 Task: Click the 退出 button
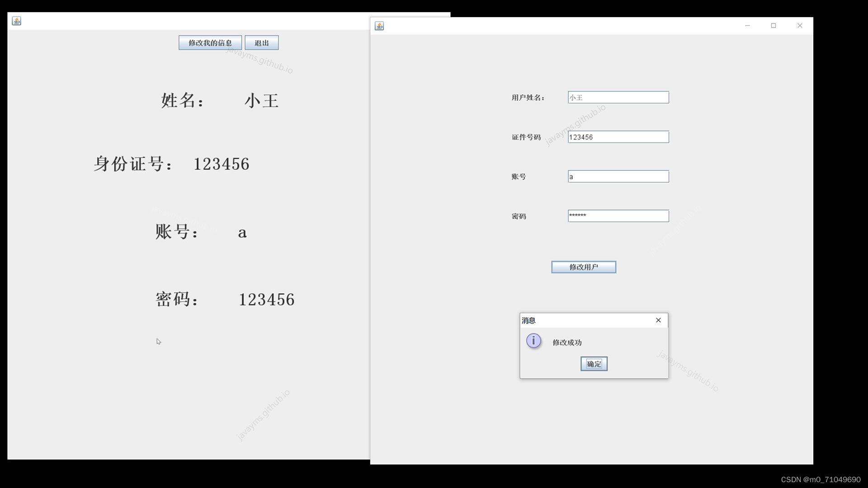261,43
